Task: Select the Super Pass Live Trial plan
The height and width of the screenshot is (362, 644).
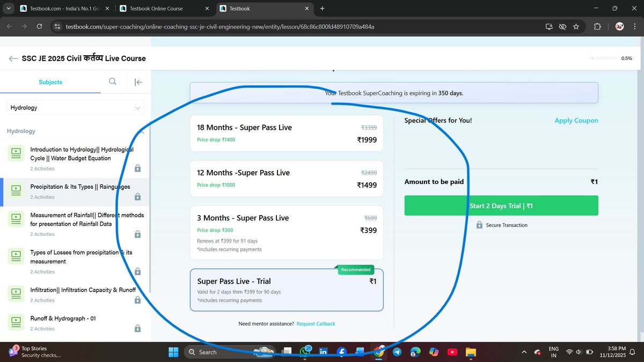Action: (x=287, y=290)
